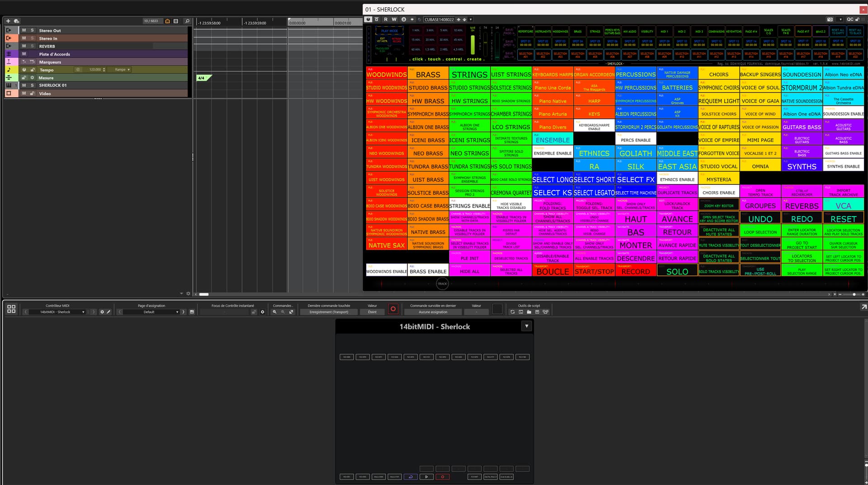Image resolution: width=868 pixels, height=485 pixels.
Task: Click the STRINGS green pad
Action: tap(470, 73)
